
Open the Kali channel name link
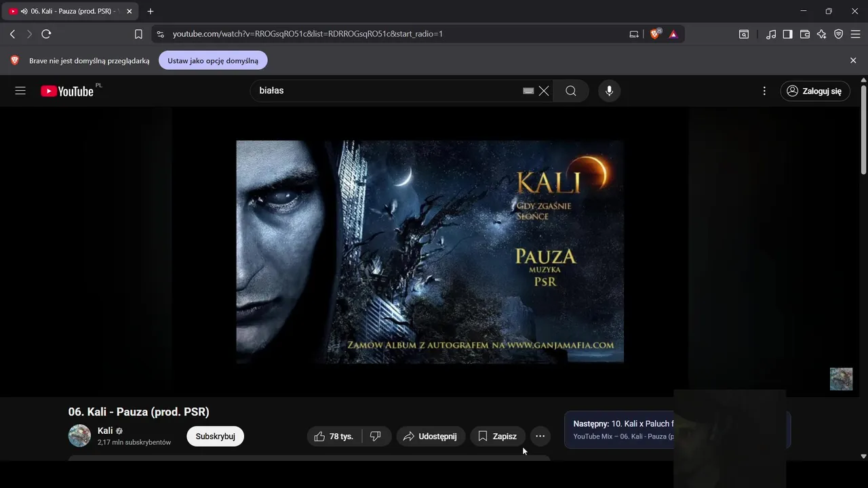click(x=105, y=431)
